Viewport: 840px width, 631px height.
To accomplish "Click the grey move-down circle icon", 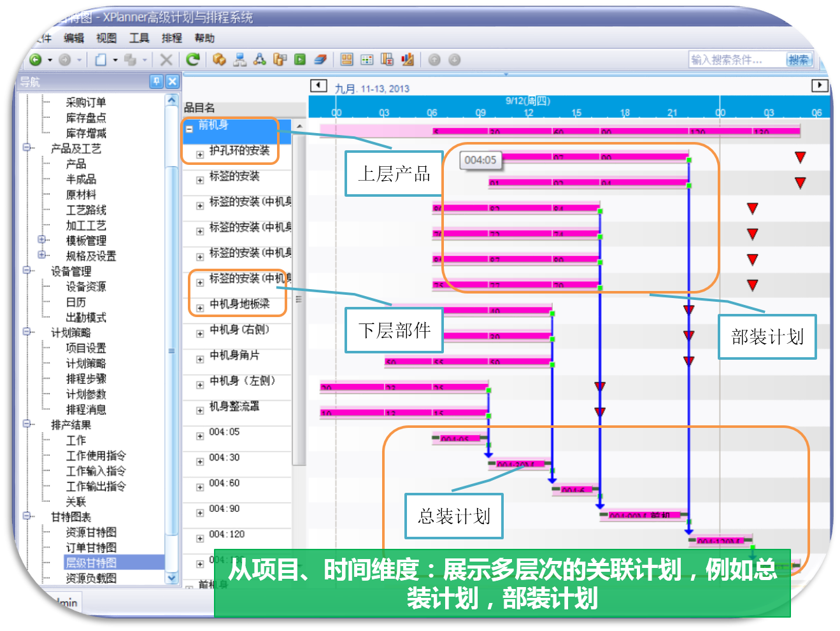I will [x=455, y=60].
